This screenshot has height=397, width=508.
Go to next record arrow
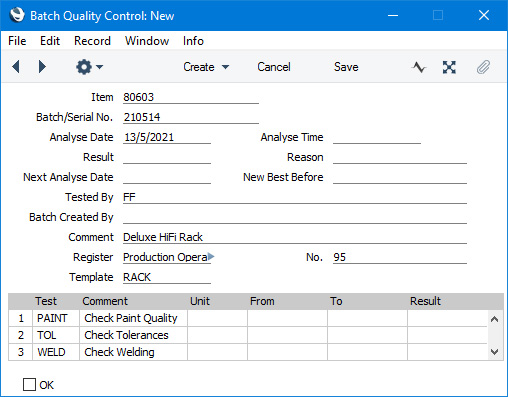42,67
